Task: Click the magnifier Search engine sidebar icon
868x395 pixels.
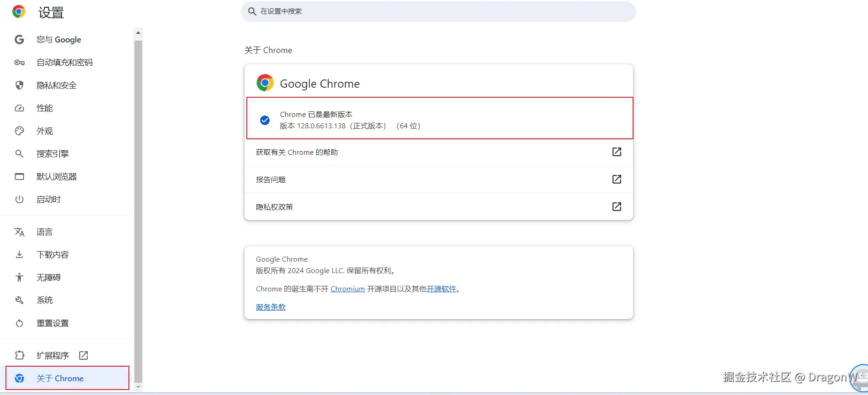Action: point(19,154)
